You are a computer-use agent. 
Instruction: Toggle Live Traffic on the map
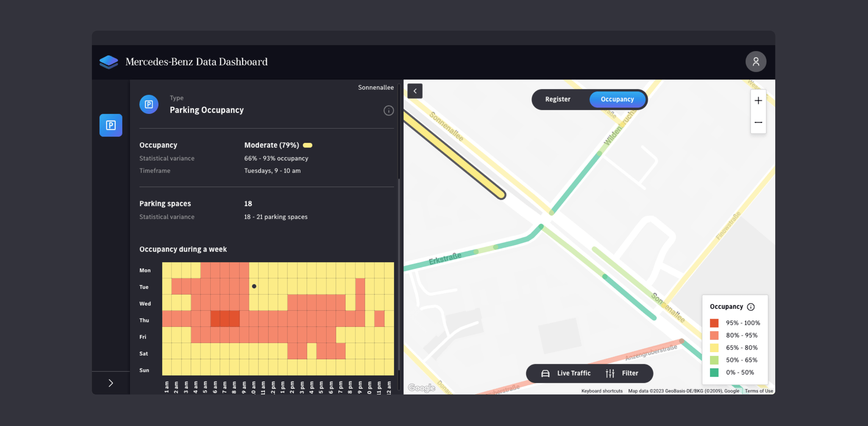pyautogui.click(x=566, y=373)
